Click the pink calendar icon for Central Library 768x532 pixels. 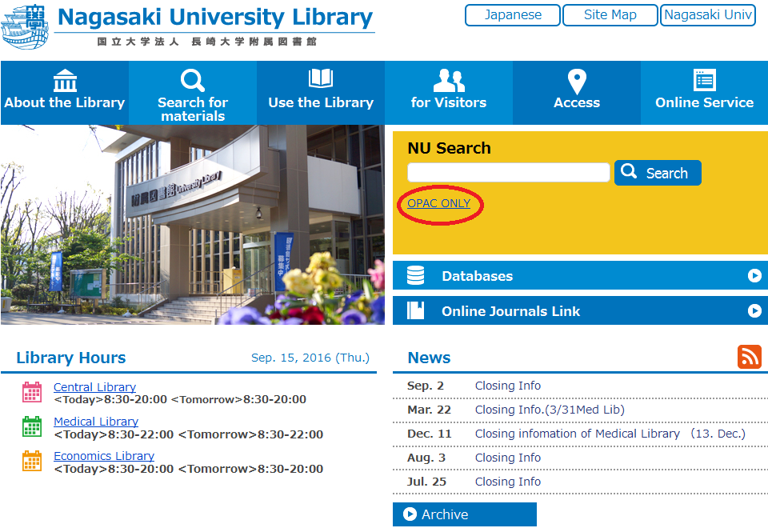click(32, 392)
